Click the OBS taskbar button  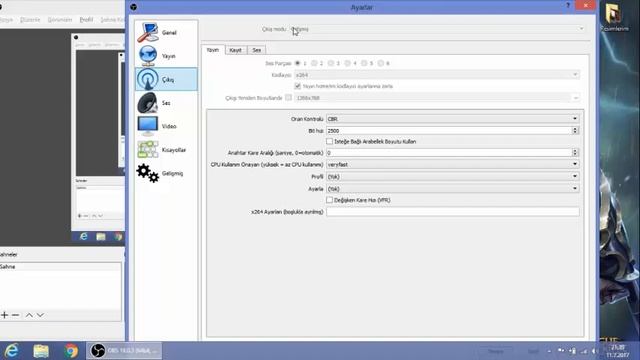124,351
